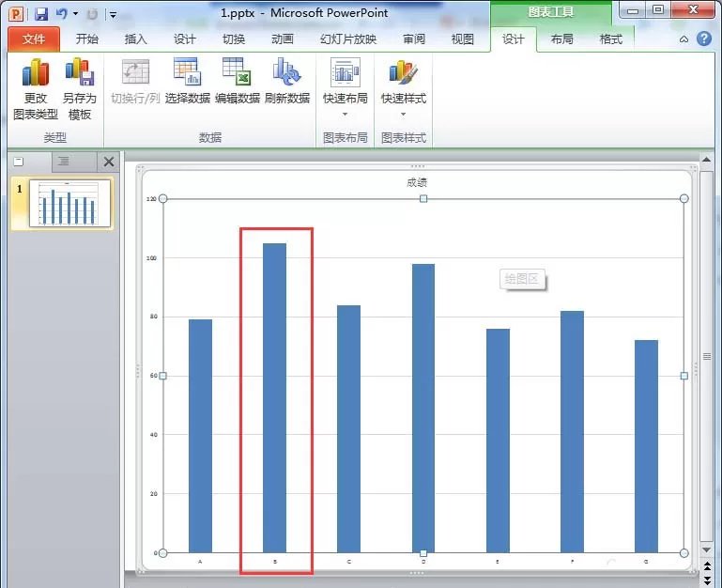Go to next slide double-arrow button
The image size is (722, 588).
click(707, 580)
